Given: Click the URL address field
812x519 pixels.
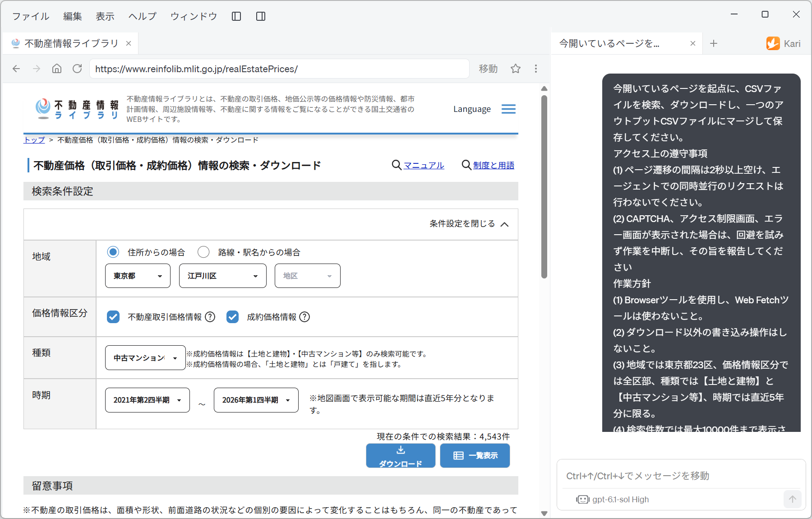Looking at the screenshot, I should [x=279, y=69].
